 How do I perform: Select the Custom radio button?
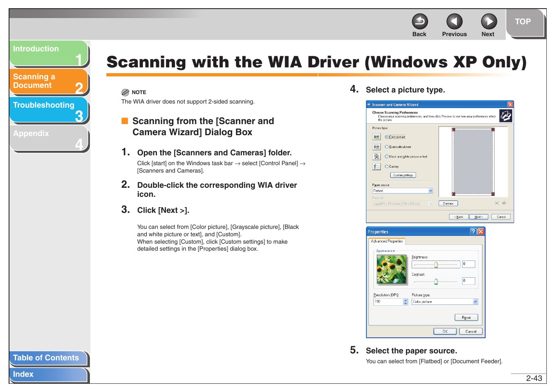click(x=387, y=166)
